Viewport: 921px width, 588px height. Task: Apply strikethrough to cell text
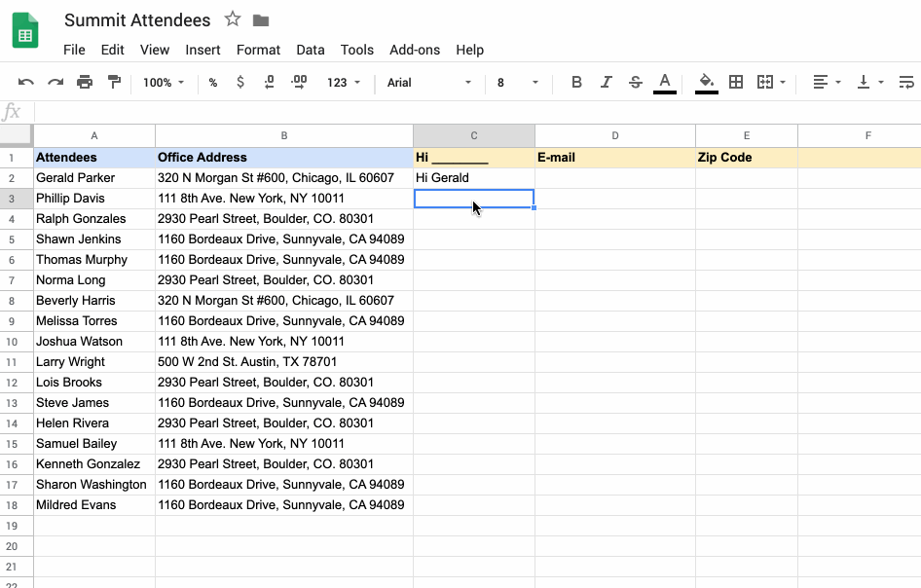pyautogui.click(x=635, y=83)
